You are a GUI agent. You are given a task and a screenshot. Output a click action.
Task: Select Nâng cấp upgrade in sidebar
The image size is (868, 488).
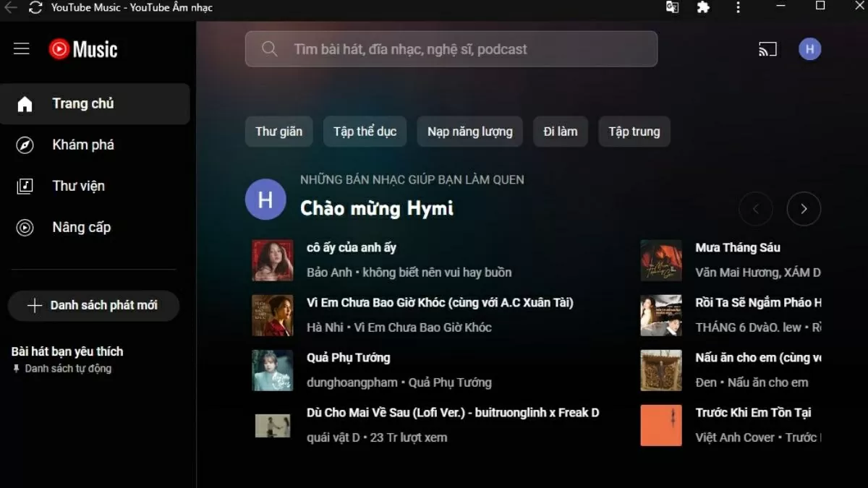tap(81, 227)
